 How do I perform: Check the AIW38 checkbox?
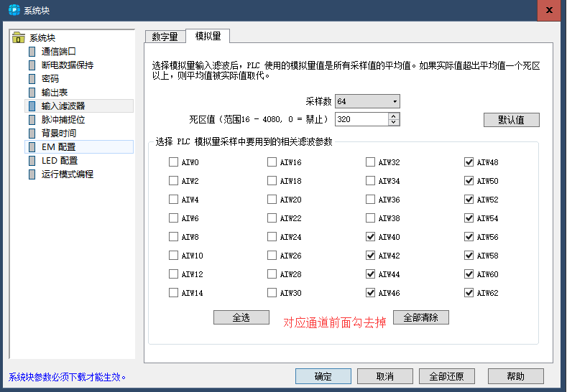click(370, 218)
